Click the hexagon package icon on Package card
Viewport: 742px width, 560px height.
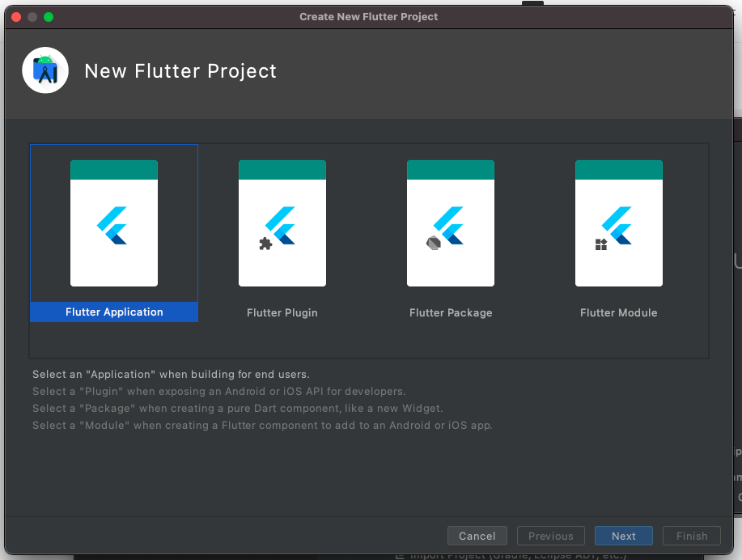[x=434, y=244]
